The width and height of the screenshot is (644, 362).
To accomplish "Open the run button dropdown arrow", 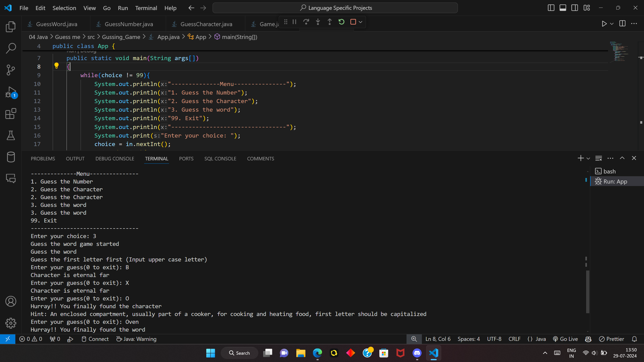I will (612, 24).
